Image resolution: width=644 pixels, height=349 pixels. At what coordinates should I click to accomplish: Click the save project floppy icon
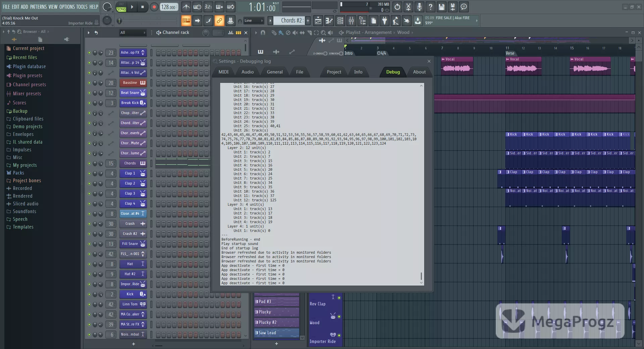(x=441, y=7)
